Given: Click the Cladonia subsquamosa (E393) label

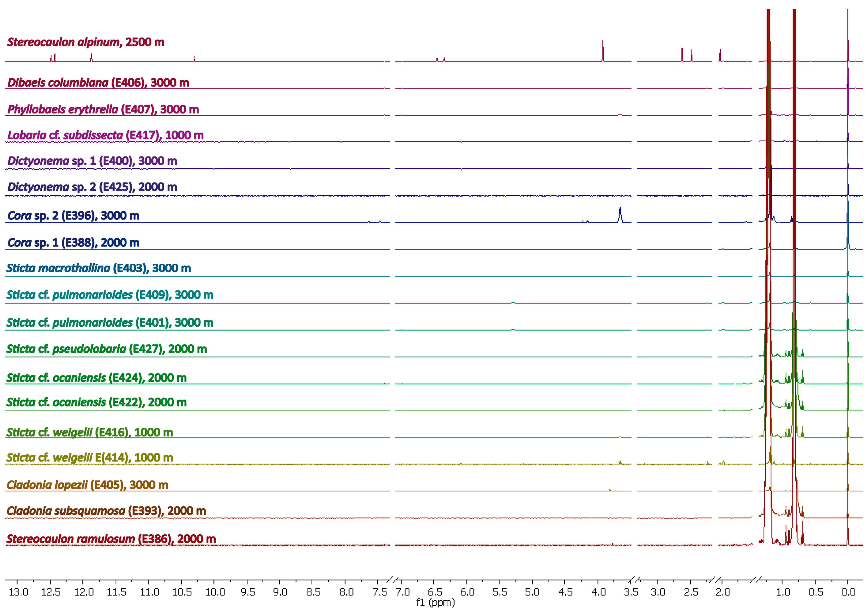Looking at the screenshot, I should (106, 511).
